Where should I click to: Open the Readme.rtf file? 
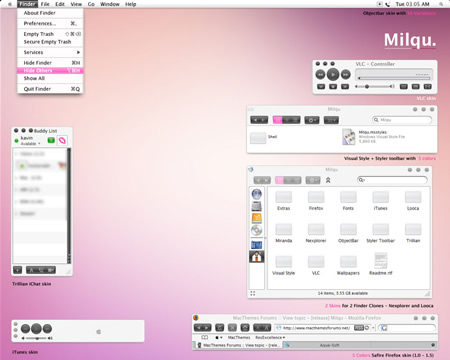tap(381, 264)
